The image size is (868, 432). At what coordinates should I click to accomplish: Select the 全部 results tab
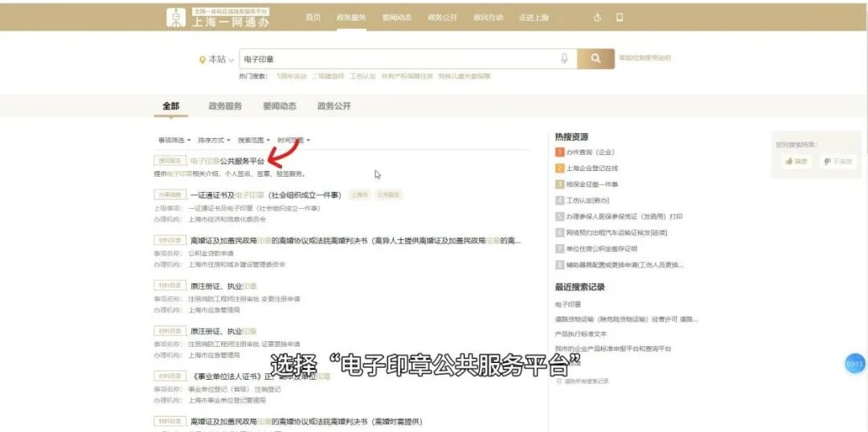[x=170, y=106]
